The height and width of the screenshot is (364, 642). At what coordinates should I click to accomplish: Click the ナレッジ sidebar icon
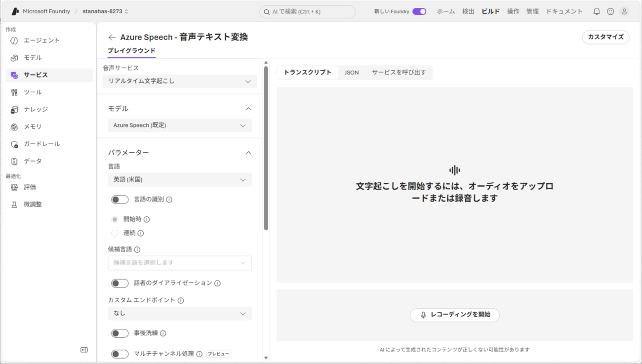tap(14, 110)
